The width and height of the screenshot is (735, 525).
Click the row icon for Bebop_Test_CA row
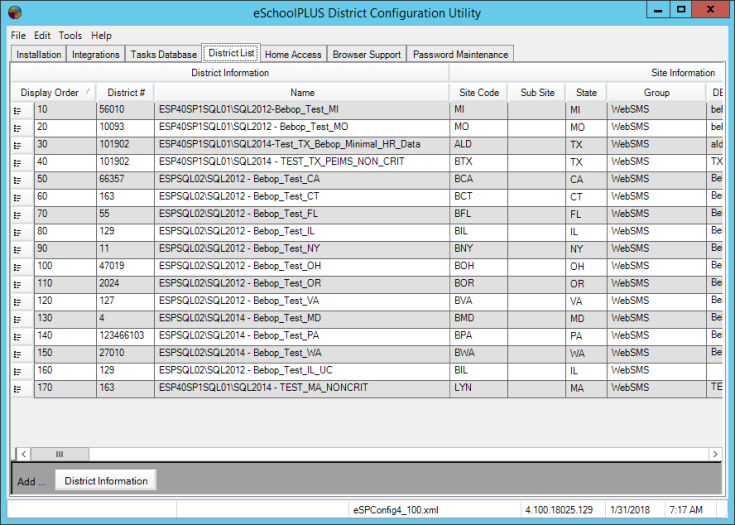[x=18, y=180]
